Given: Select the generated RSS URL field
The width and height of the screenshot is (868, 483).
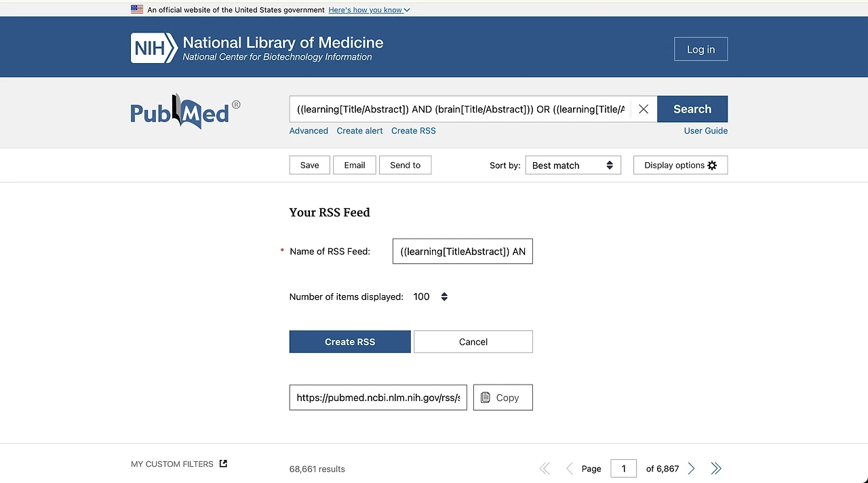Looking at the screenshot, I should click(x=378, y=398).
